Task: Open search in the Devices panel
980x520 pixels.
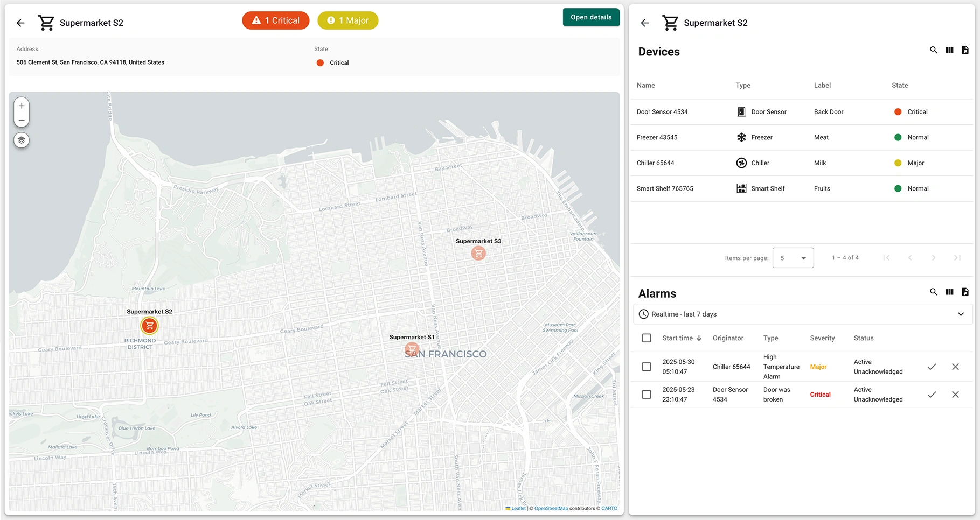Action: pos(934,50)
